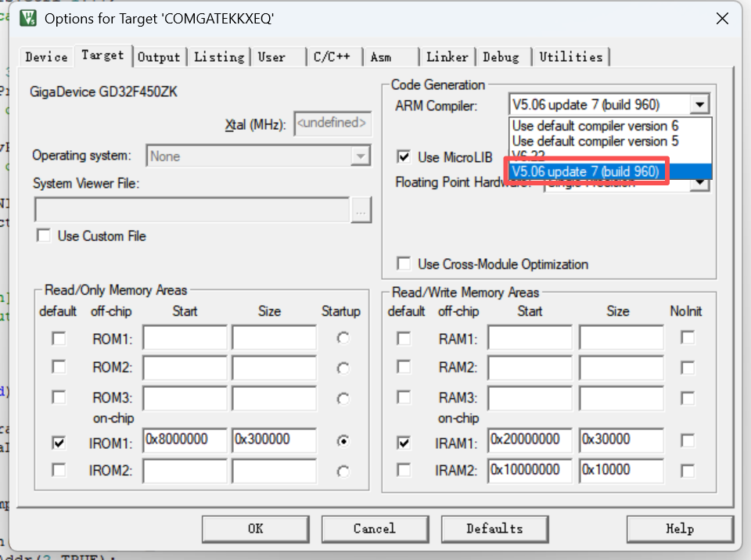Screen dimensions: 751x560
Task: Click the ROM3 Size field
Action: pos(274,398)
